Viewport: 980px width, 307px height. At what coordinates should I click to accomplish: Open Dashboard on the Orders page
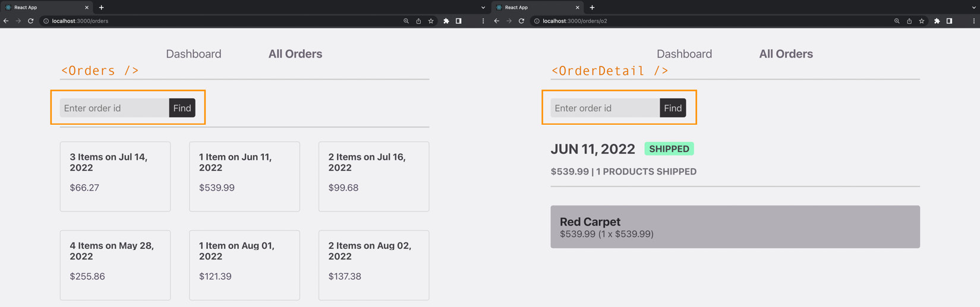tap(194, 53)
